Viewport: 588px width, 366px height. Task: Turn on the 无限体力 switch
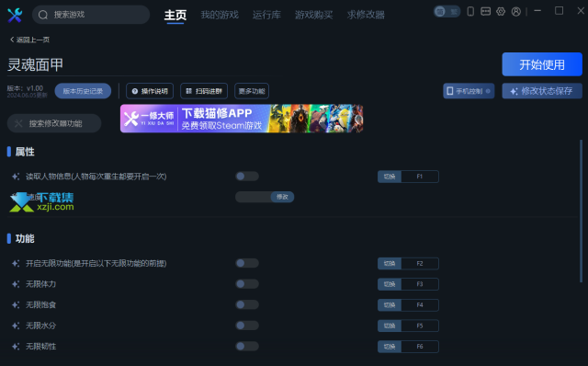247,284
